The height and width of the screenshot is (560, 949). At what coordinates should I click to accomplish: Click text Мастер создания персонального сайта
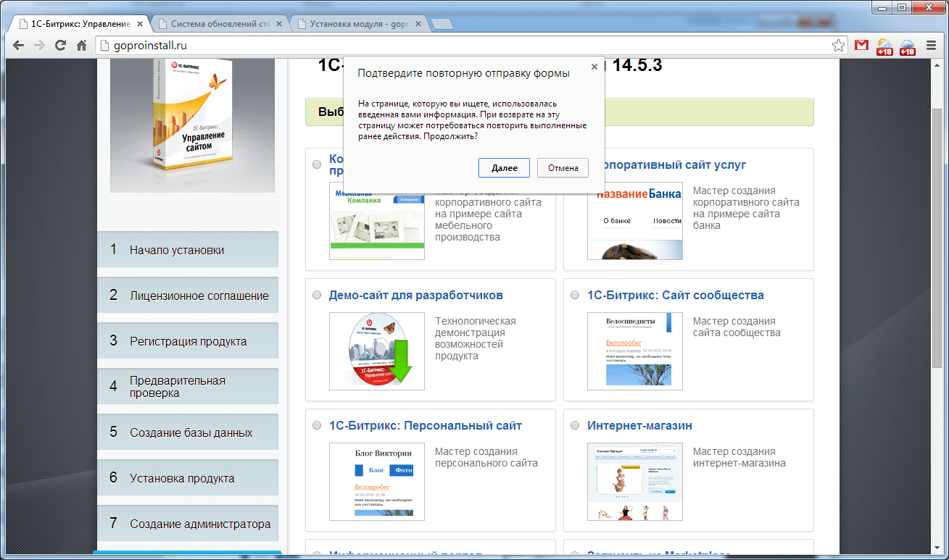pos(486,457)
